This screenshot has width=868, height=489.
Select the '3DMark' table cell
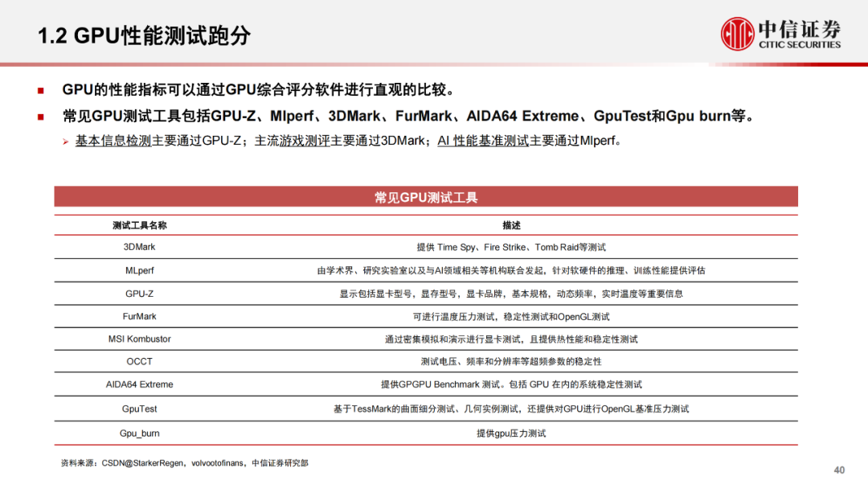click(x=140, y=247)
